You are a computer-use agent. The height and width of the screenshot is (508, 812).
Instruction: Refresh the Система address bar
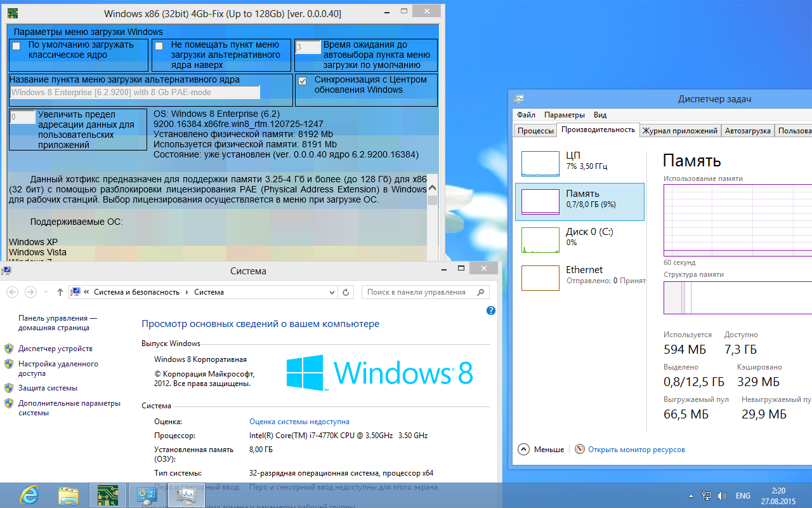coord(346,292)
